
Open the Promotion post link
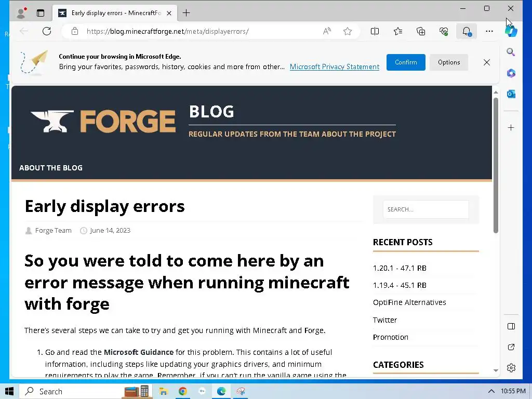[391, 337]
